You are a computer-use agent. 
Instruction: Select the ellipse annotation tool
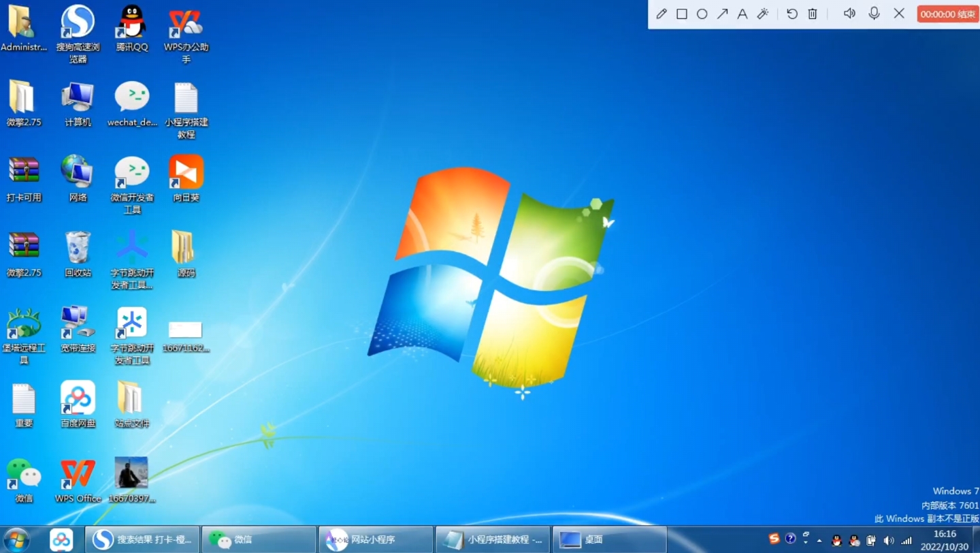(x=702, y=14)
